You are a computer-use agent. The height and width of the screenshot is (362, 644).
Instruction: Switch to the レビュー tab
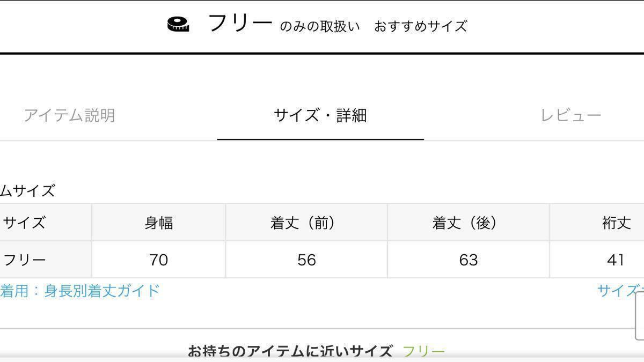tap(571, 115)
